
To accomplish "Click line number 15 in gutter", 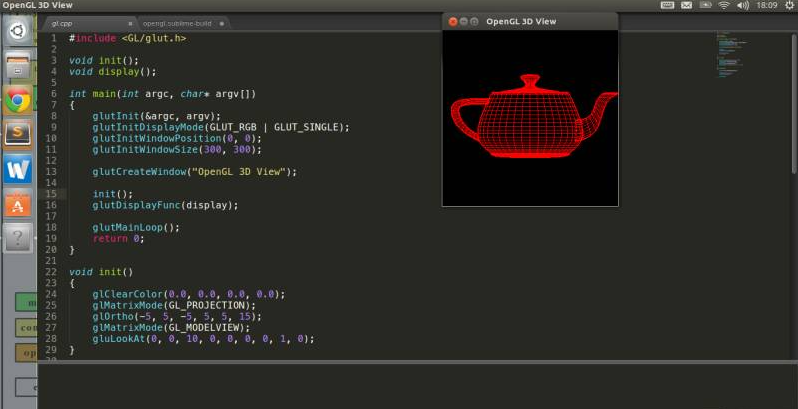I will (x=51, y=194).
